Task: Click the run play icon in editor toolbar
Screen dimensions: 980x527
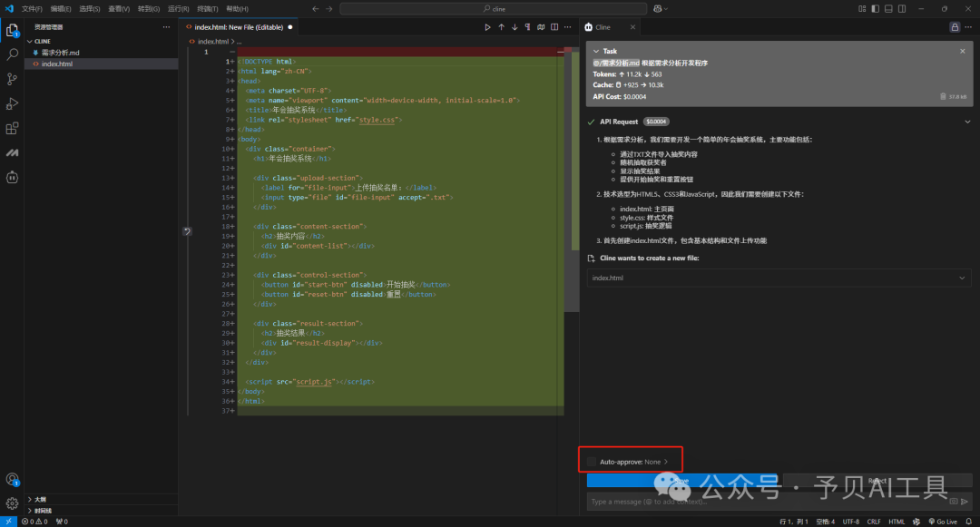Action: tap(487, 27)
